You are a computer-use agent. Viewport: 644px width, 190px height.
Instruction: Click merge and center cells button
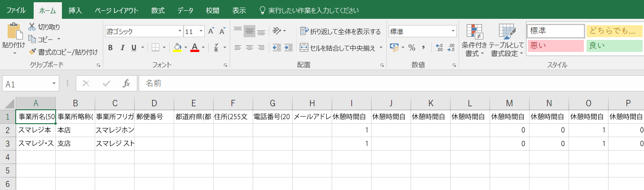[337, 47]
